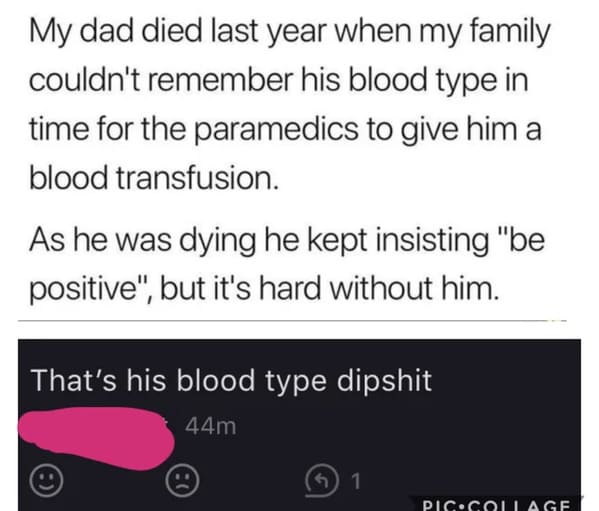Tap the happy smiley reaction icon
Image resolution: width=599 pixels, height=511 pixels.
[47, 480]
